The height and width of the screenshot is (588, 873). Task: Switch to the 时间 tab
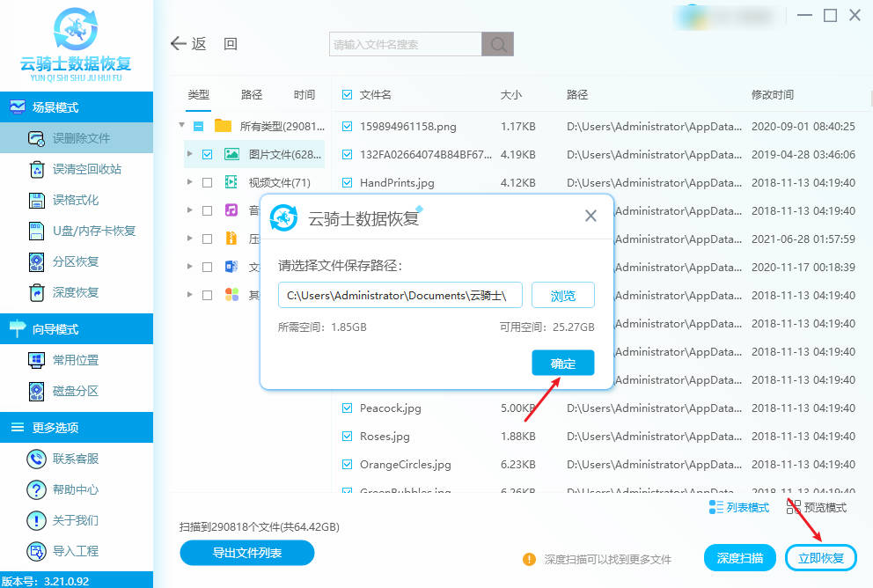coord(304,95)
